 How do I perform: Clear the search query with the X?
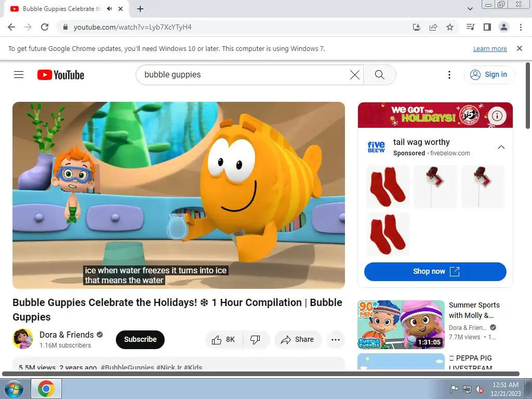pos(354,75)
